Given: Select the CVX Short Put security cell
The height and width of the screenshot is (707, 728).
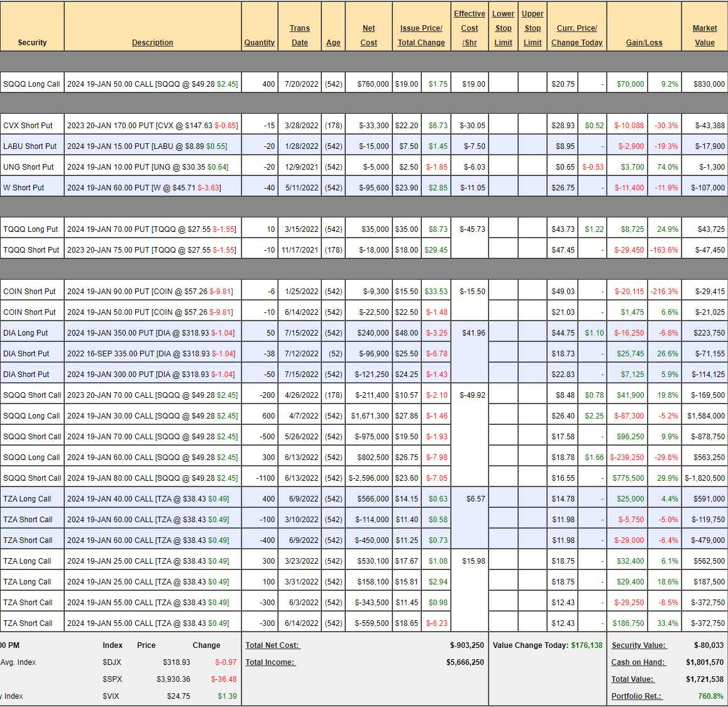Looking at the screenshot, I should 28,126.
